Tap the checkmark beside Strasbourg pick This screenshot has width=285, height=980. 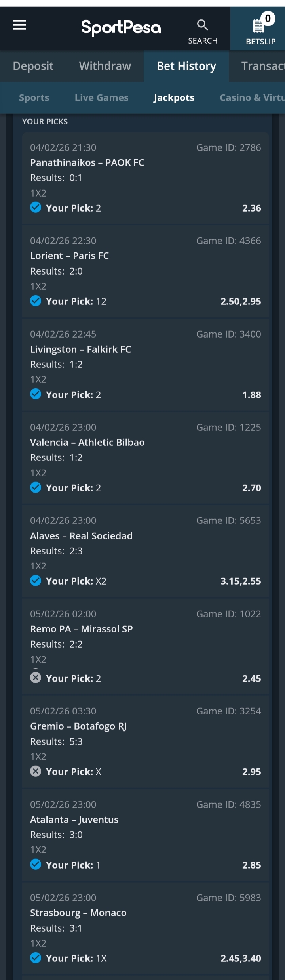(36, 957)
